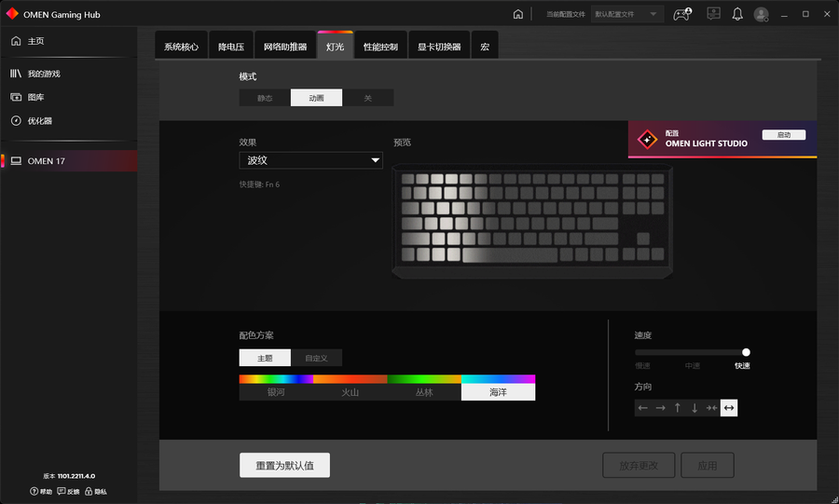Screen dimensions: 839x504
Task: Open the 网络助推器 tab
Action: (x=285, y=47)
